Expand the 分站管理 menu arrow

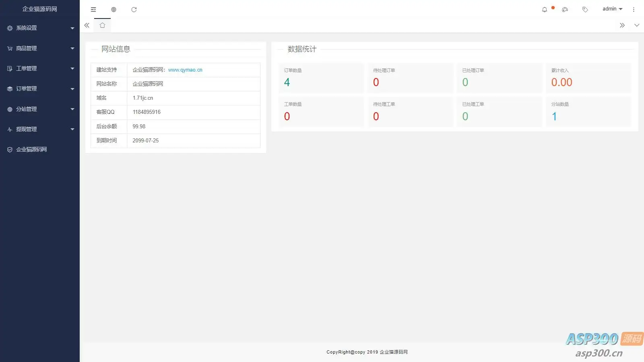pyautogui.click(x=72, y=109)
